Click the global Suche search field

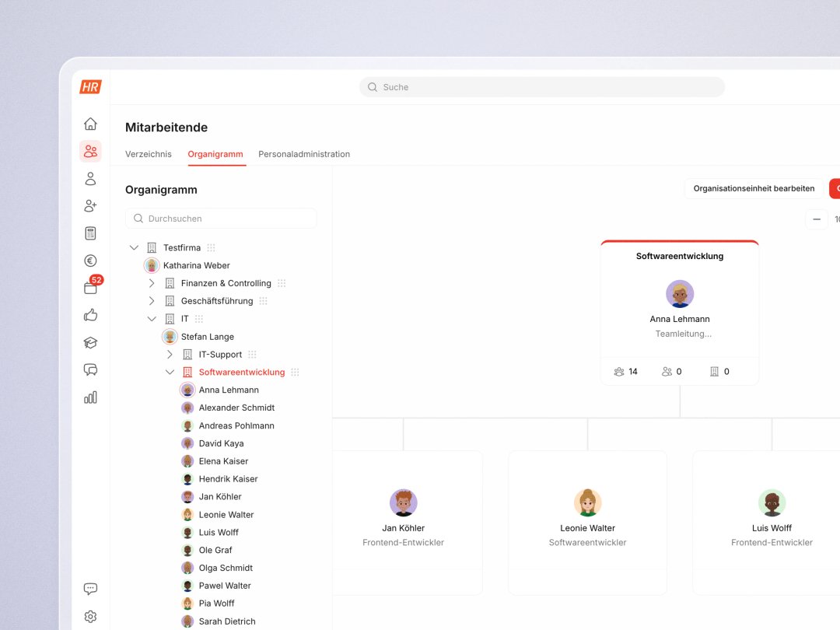[542, 87]
